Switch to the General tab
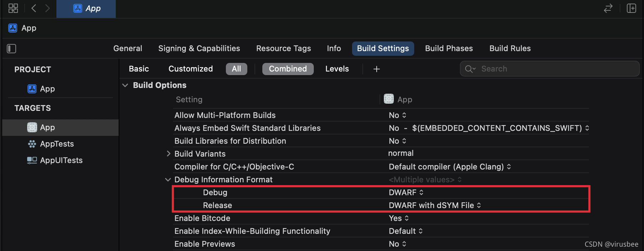Screen dimensions: 644x251 point(128,48)
